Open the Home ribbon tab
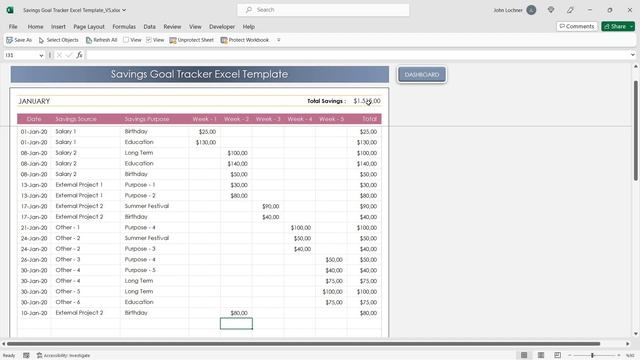The image size is (640, 360). point(36,27)
